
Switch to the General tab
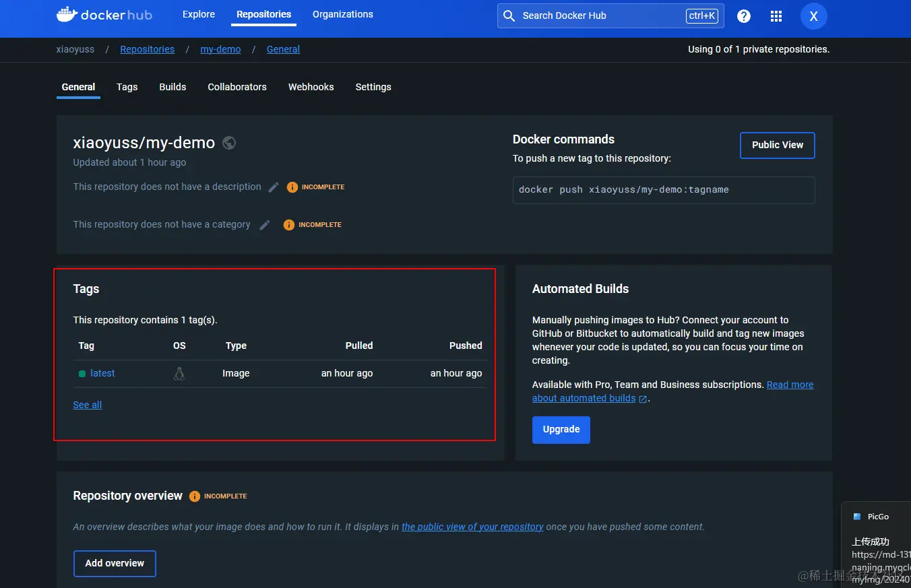pyautogui.click(x=78, y=87)
